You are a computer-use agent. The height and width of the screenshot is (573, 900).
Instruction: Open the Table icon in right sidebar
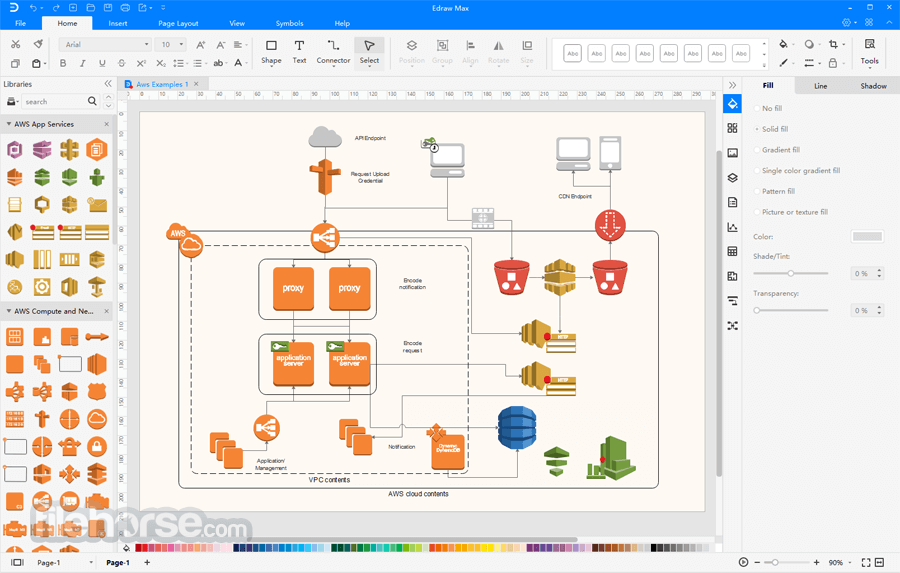click(x=732, y=251)
